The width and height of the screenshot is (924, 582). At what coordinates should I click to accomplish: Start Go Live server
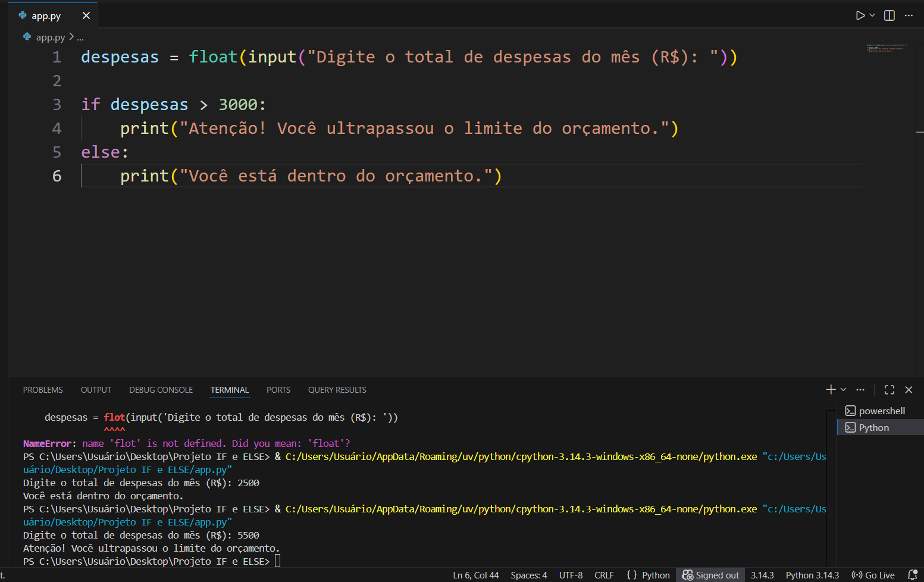click(873, 575)
